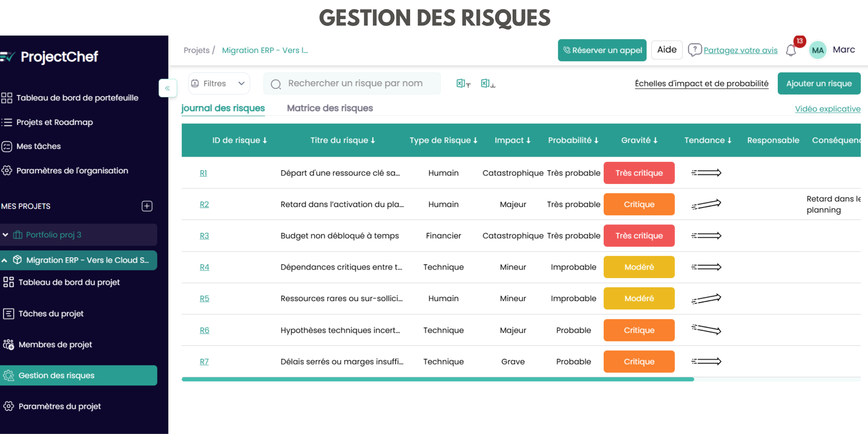Image resolution: width=868 pixels, height=434 pixels.
Task: Open Membres de projet page
Action: click(55, 345)
